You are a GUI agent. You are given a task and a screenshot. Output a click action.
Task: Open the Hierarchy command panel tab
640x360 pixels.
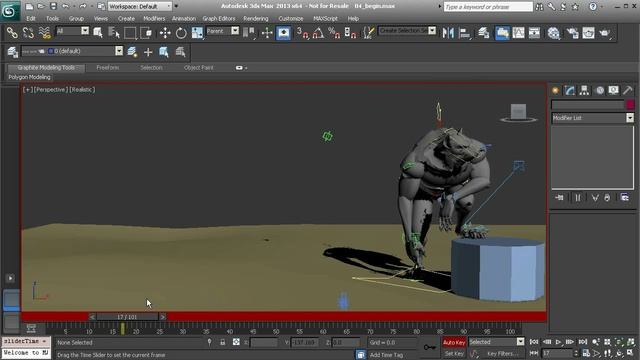pyautogui.click(x=584, y=90)
